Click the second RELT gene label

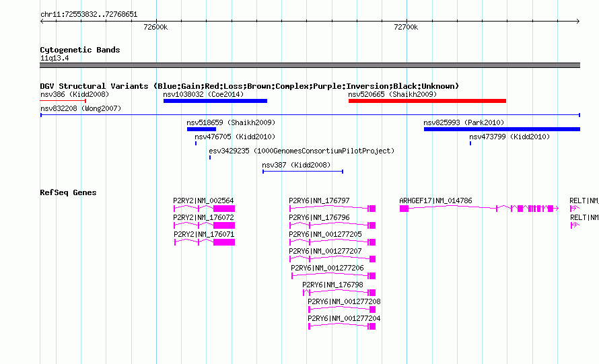[584, 217]
